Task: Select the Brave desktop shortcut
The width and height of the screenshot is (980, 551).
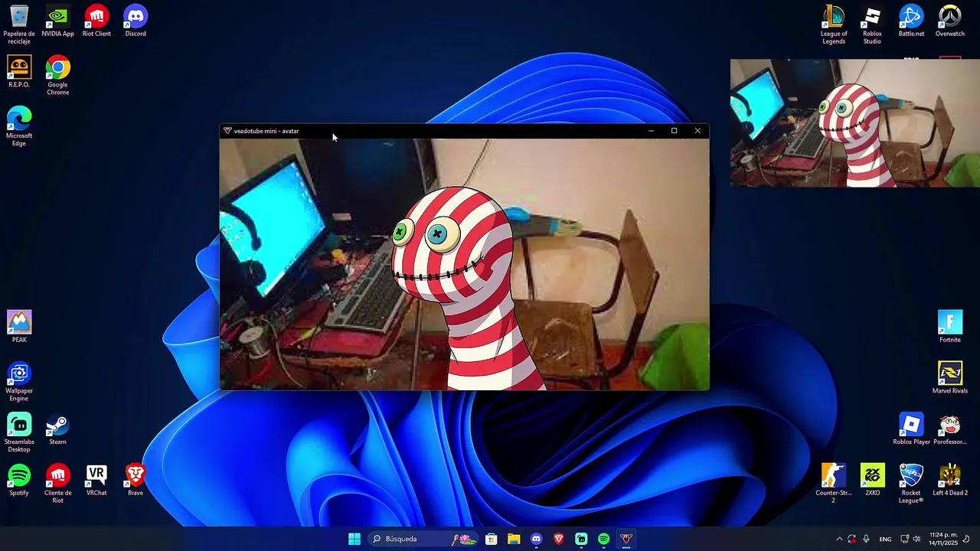Action: 136,480
